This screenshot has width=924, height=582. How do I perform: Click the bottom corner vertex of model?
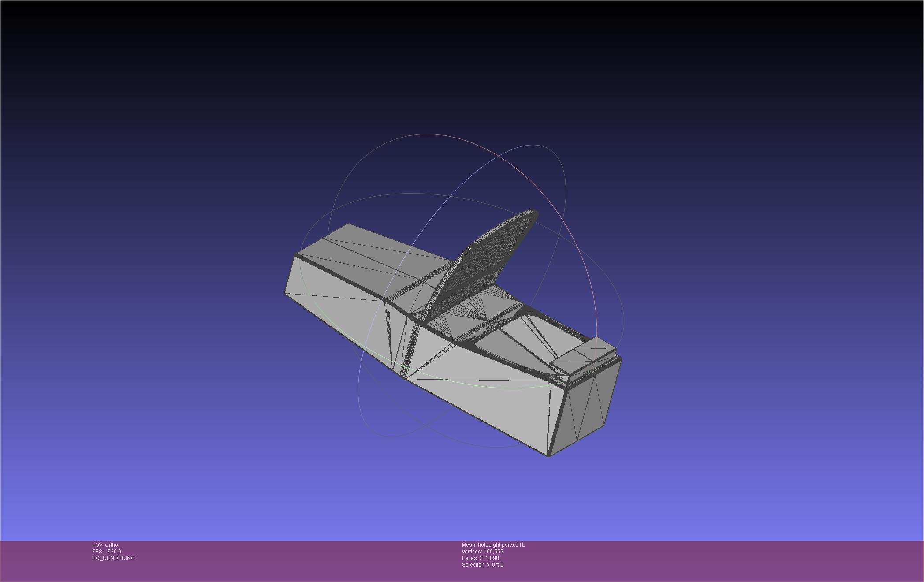point(549,455)
